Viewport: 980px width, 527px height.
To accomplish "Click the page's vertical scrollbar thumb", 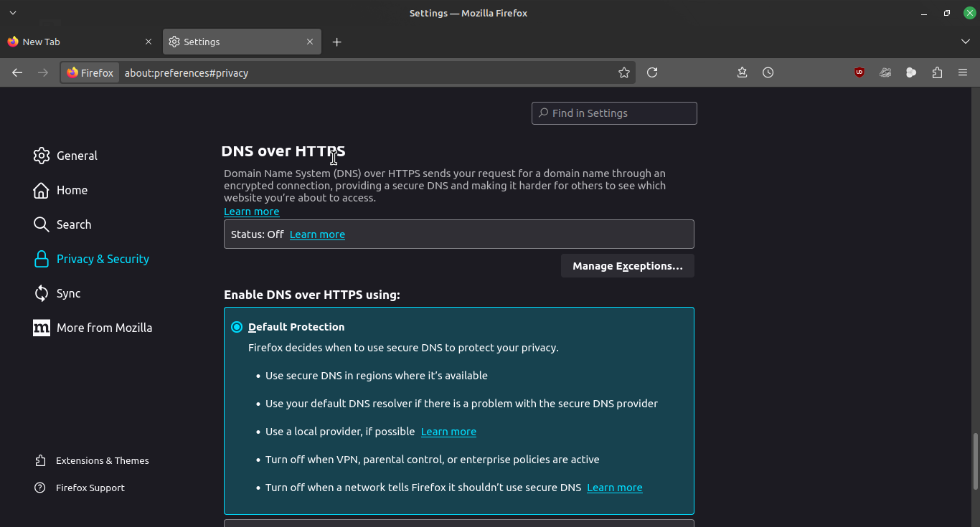I will point(975,461).
